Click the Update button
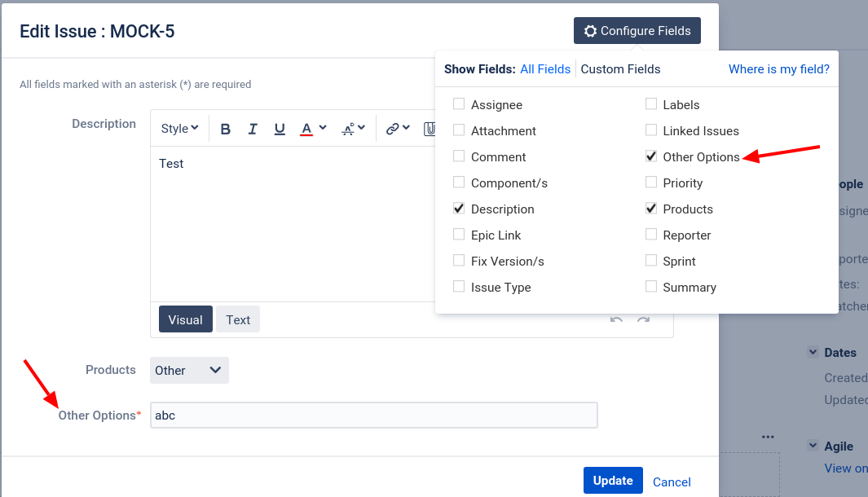 tap(613, 480)
